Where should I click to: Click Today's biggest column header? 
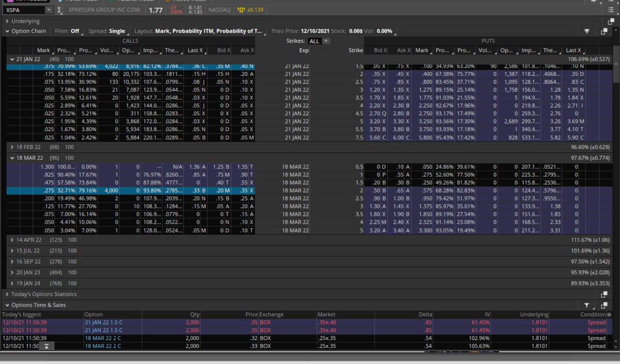coord(22,314)
